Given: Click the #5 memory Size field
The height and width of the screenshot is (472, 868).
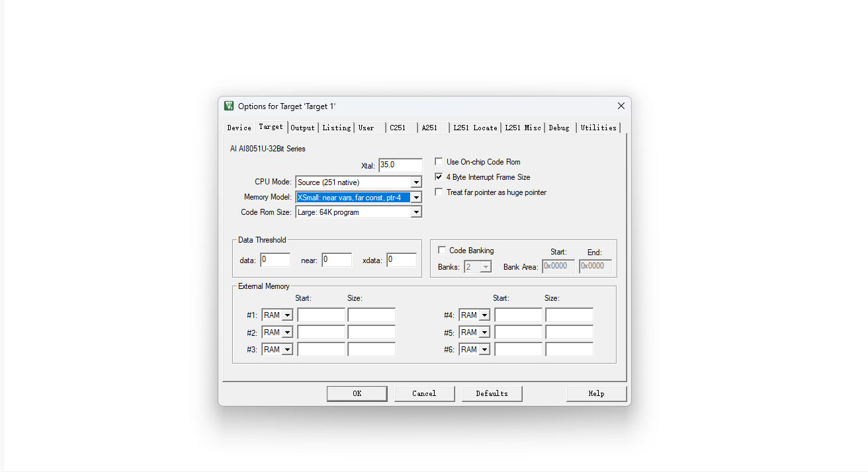Looking at the screenshot, I should point(569,333).
